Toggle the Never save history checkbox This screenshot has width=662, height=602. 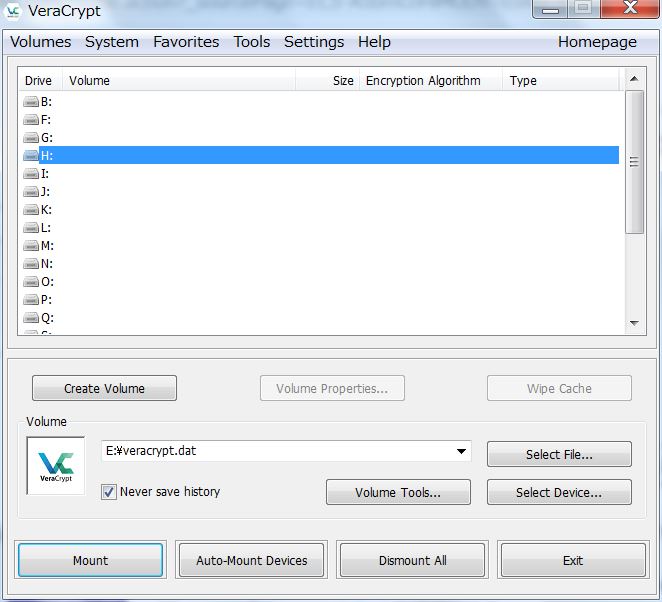(x=109, y=492)
